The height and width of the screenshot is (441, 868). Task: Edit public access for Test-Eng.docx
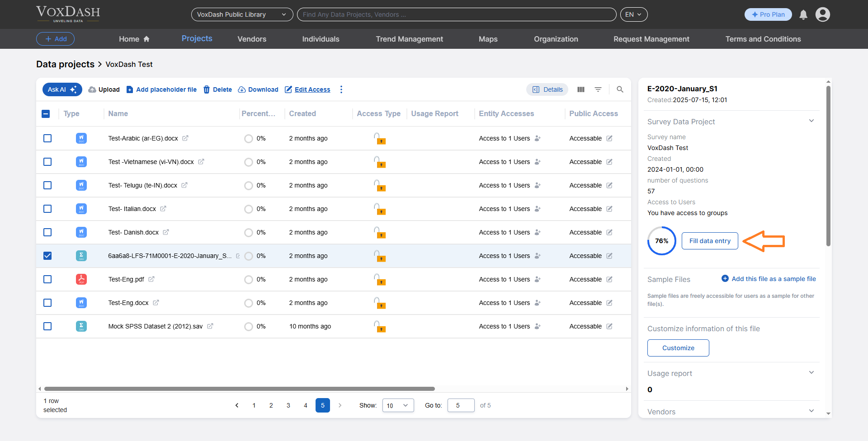(x=609, y=303)
